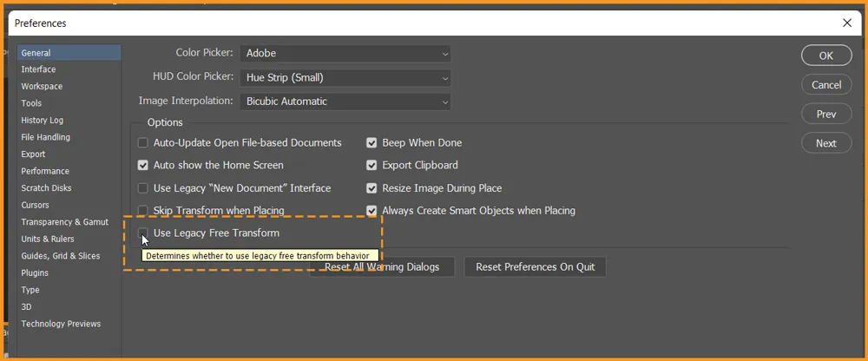Screen dimensions: 868x361
Task: Click the Next button
Action: point(825,143)
